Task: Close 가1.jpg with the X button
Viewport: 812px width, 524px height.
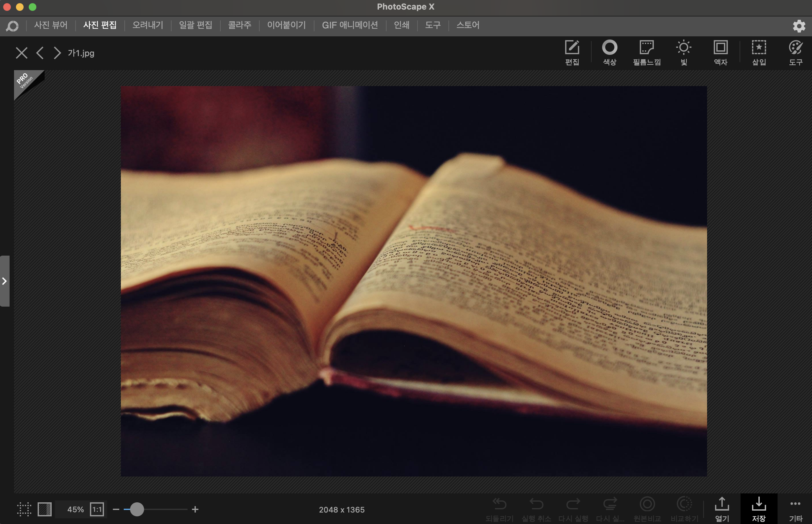Action: tap(21, 53)
